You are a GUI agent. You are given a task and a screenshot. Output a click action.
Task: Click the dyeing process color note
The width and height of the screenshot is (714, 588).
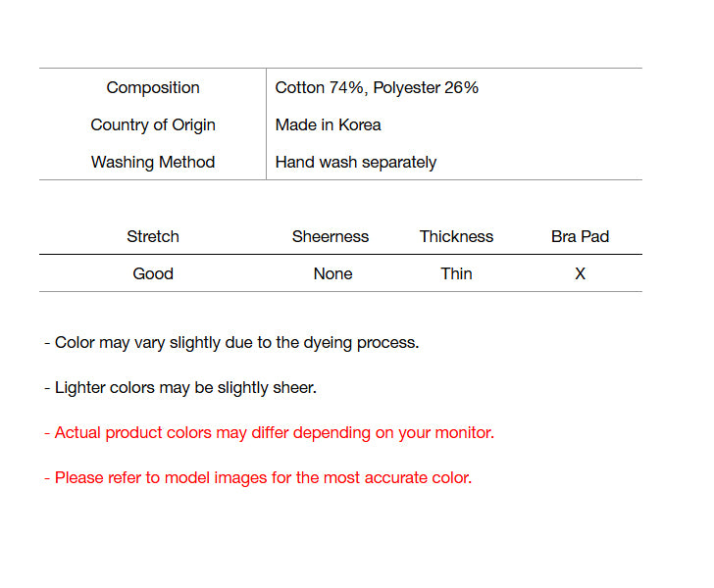coord(231,343)
